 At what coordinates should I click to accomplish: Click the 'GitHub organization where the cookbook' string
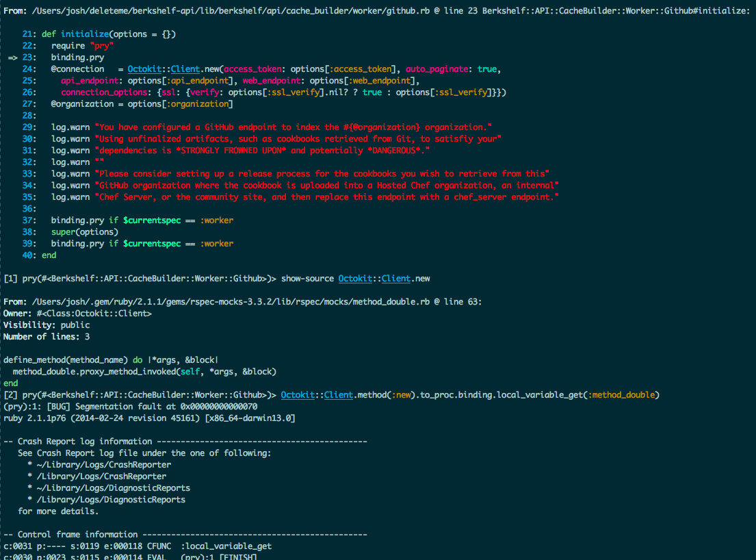click(326, 186)
